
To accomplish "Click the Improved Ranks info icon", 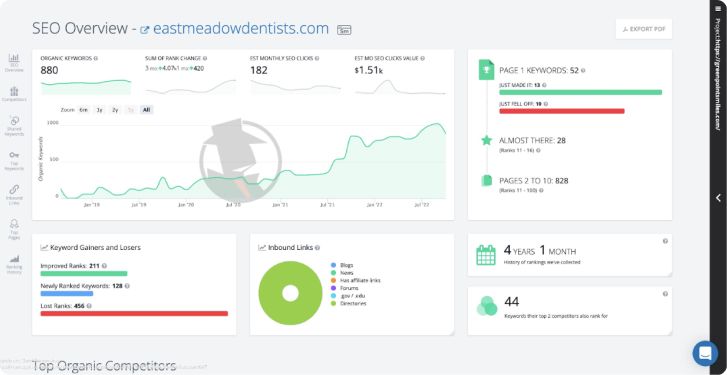I will tap(104, 266).
